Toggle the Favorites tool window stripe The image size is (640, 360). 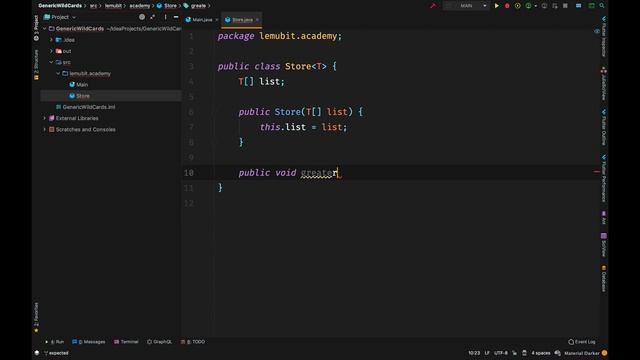[x=36, y=317]
